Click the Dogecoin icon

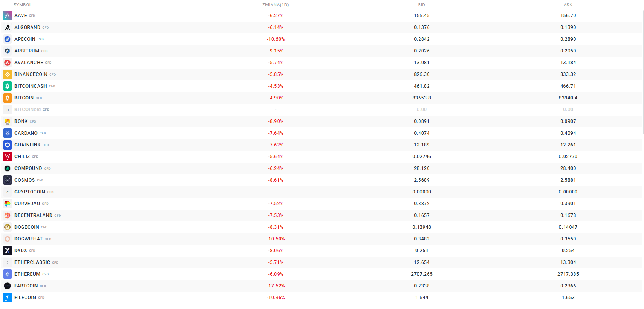tap(7, 227)
